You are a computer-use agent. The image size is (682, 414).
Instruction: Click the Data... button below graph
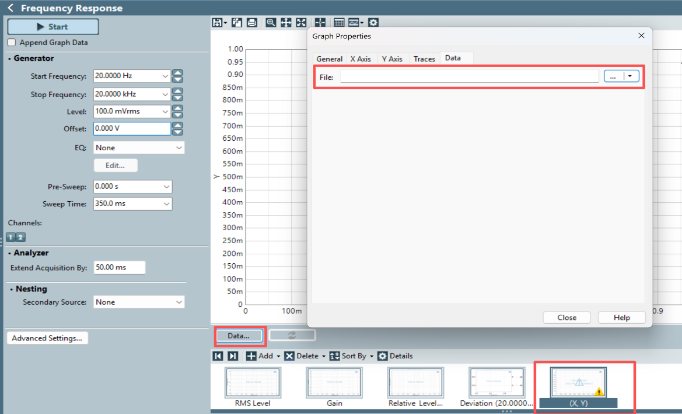[239, 336]
